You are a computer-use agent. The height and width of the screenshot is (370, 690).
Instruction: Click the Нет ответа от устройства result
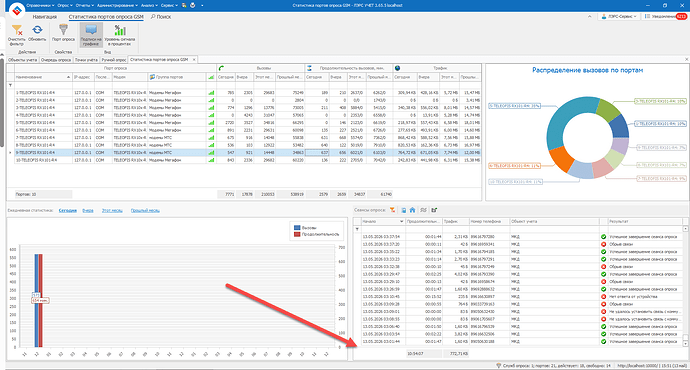tap(633, 297)
